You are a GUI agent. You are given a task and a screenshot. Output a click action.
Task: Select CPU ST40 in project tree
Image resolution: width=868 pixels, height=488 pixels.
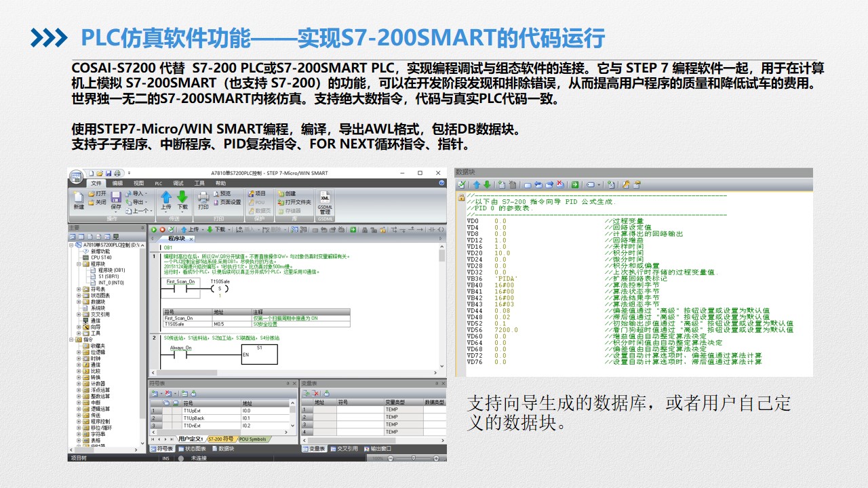pos(96,258)
